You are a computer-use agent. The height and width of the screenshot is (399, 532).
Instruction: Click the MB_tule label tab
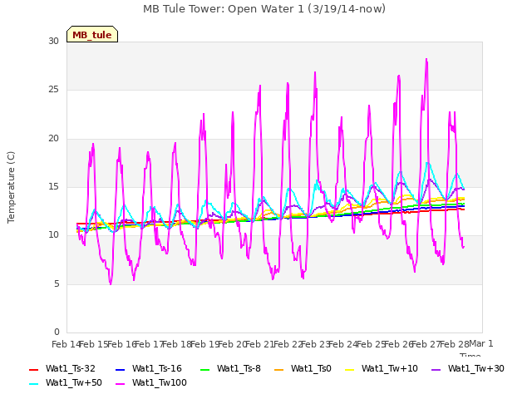pyautogui.click(x=92, y=34)
